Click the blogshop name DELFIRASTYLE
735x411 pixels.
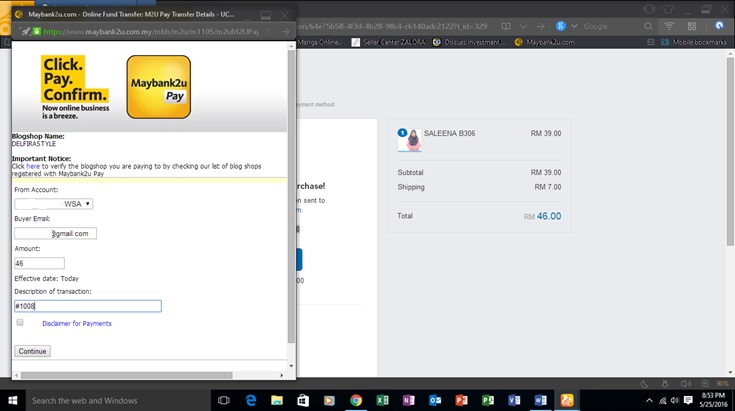[x=34, y=144]
